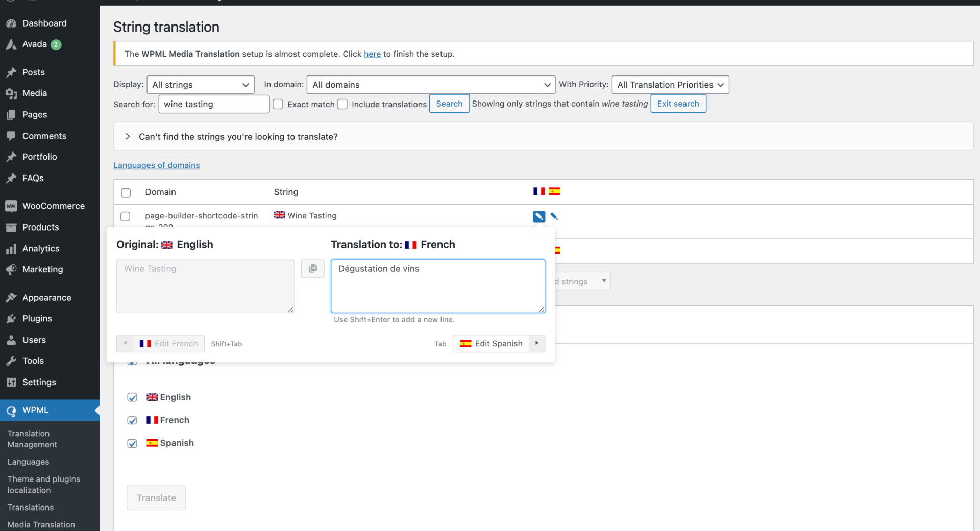Open the Display All strings dropdown
Viewport: 980px width, 531px height.
201,85
